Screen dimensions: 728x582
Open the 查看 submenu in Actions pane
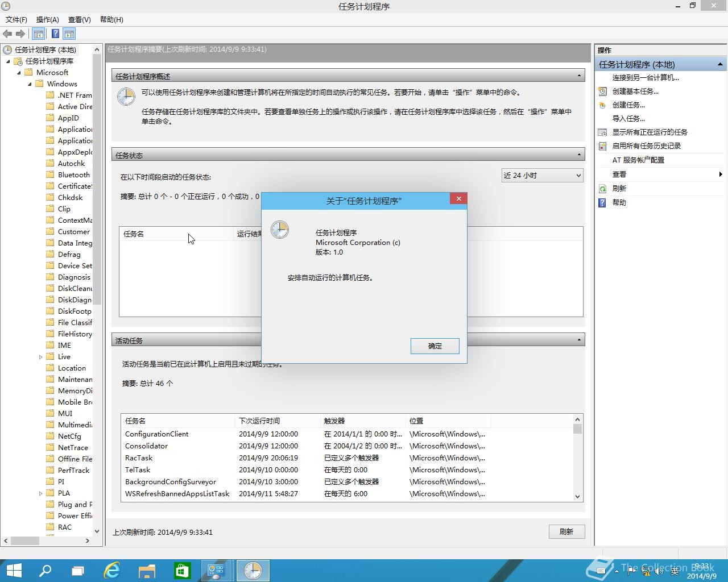660,174
